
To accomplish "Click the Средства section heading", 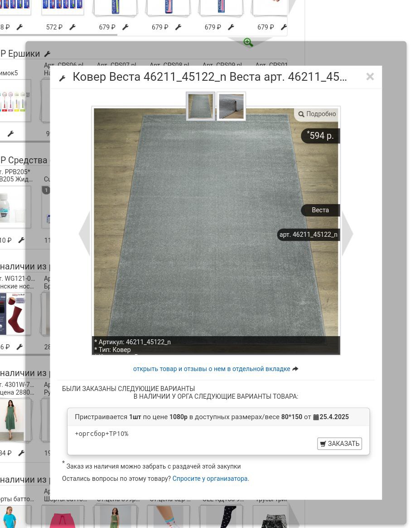I will coord(24,160).
